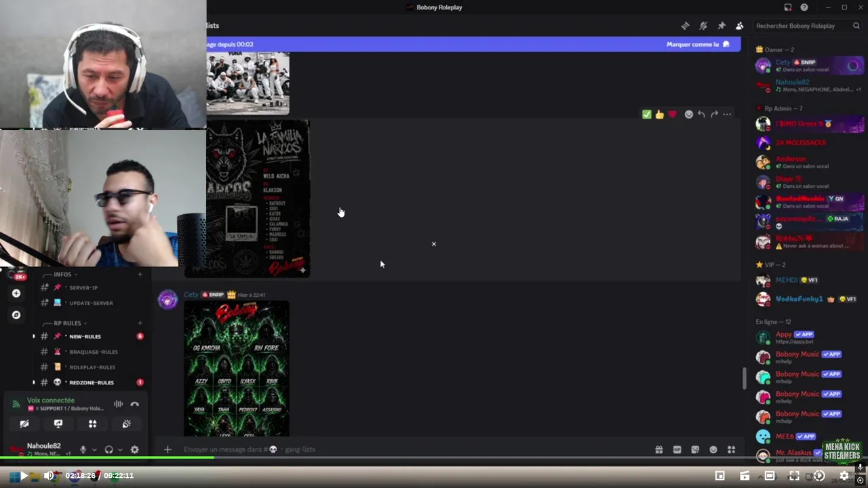Open sticker picker in message bar
868x488 pixels.
[695, 449]
